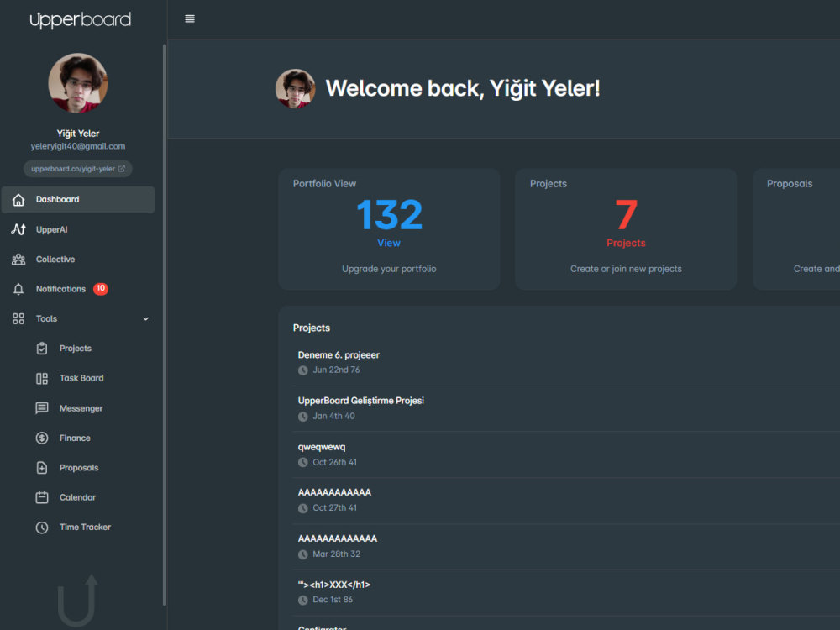Open the Notifications menu item

click(60, 289)
